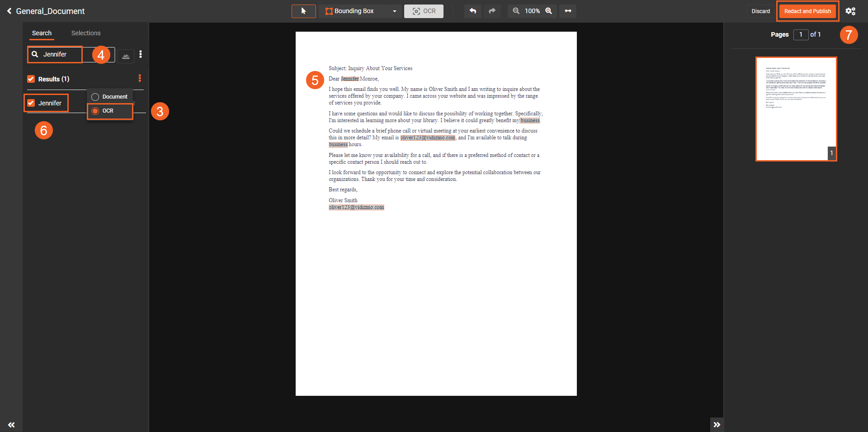This screenshot has width=868, height=432.
Task: Select the page 1 thumbnail
Action: pyautogui.click(x=796, y=109)
